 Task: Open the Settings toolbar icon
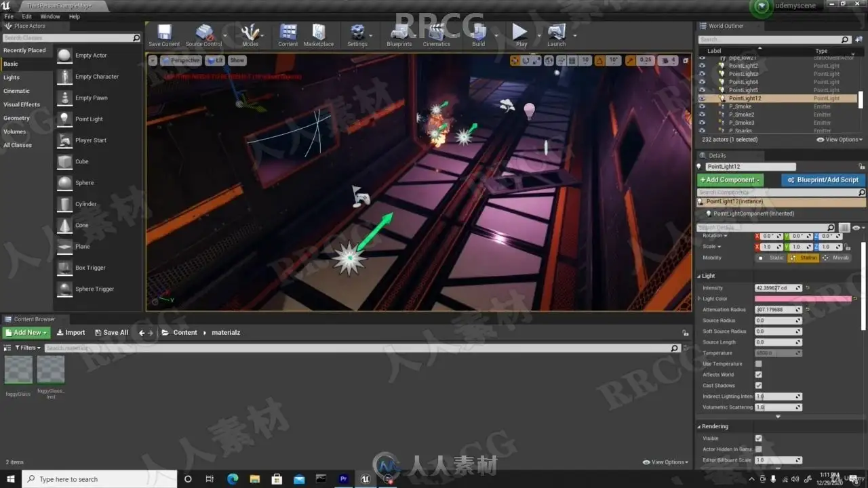click(357, 35)
